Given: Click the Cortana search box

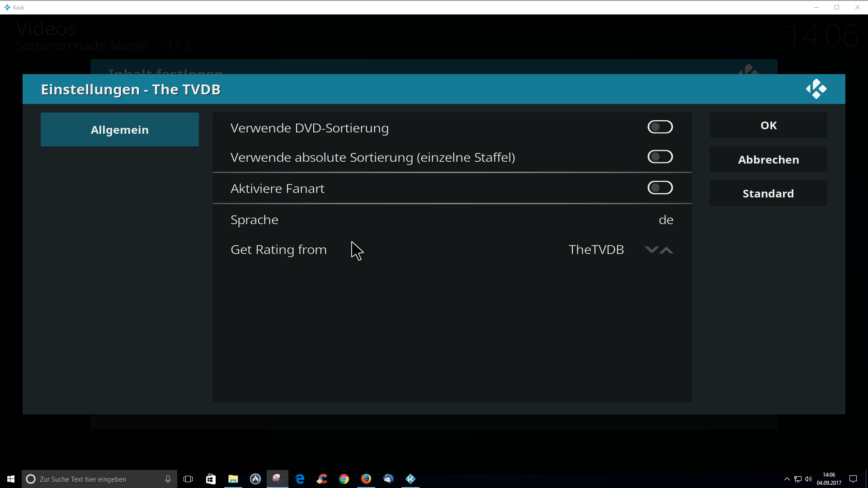Looking at the screenshot, I should click(x=99, y=479).
